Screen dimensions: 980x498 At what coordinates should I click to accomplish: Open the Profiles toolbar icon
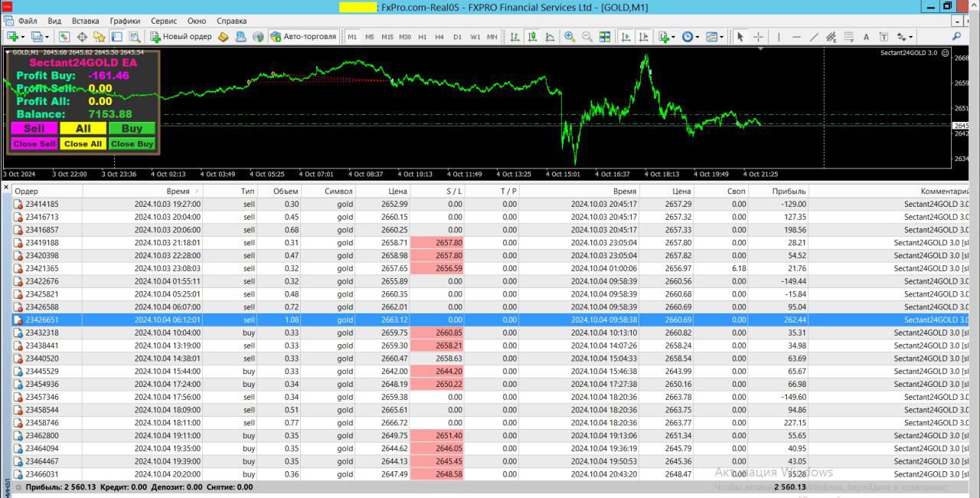pyautogui.click(x=37, y=37)
